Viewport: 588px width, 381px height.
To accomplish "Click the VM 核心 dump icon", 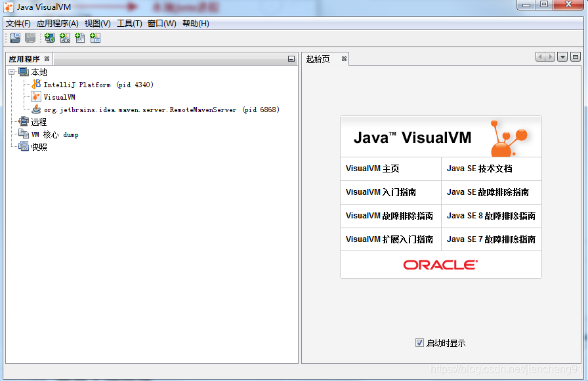I will [23, 134].
